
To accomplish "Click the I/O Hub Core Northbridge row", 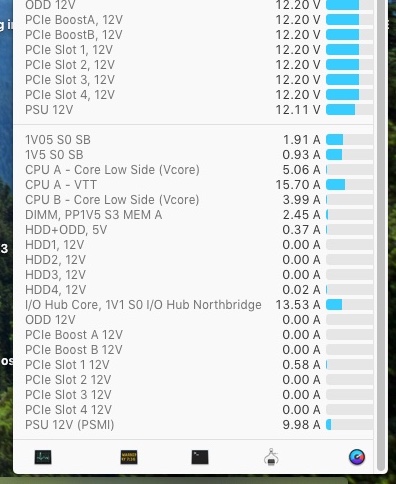I will (x=199, y=305).
